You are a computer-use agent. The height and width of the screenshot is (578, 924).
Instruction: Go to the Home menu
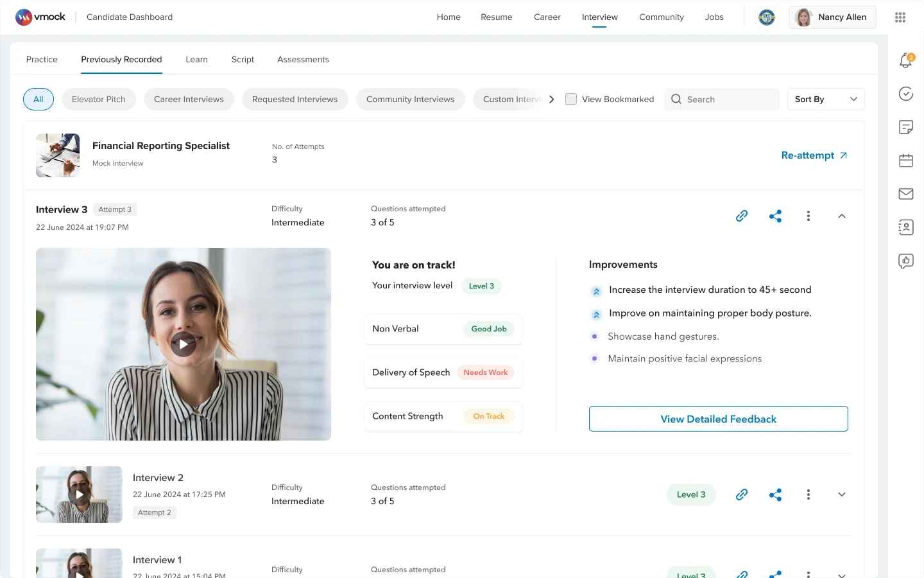(449, 17)
